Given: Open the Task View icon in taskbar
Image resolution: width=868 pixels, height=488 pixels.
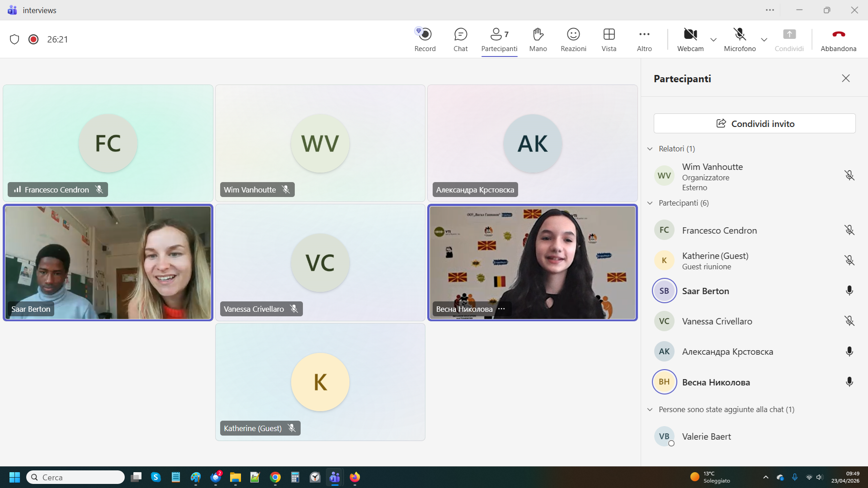Looking at the screenshot, I should click(136, 477).
